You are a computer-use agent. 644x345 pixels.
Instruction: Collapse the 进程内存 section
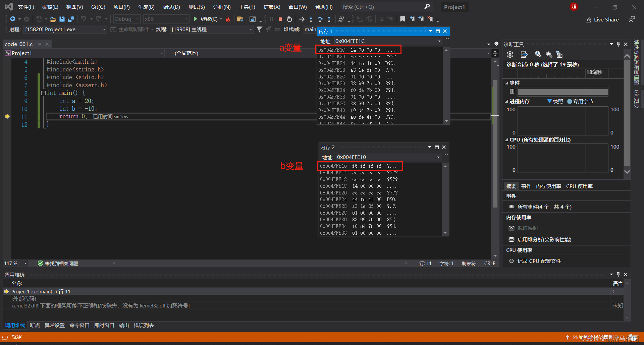point(506,101)
